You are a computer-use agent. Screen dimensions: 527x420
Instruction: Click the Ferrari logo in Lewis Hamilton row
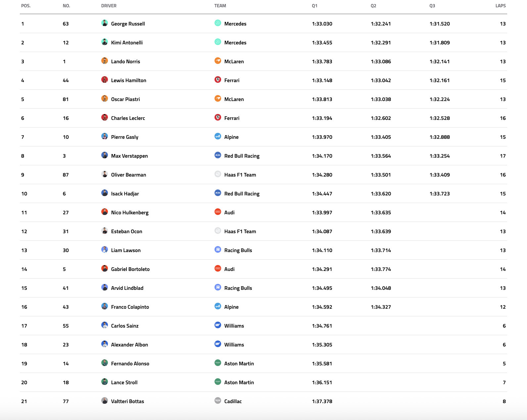coord(217,80)
